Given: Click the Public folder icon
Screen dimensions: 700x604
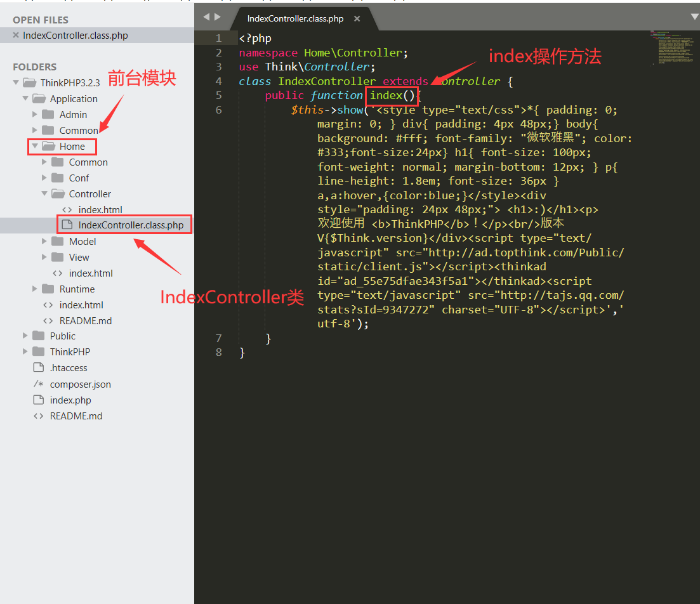Looking at the screenshot, I should coord(38,336).
